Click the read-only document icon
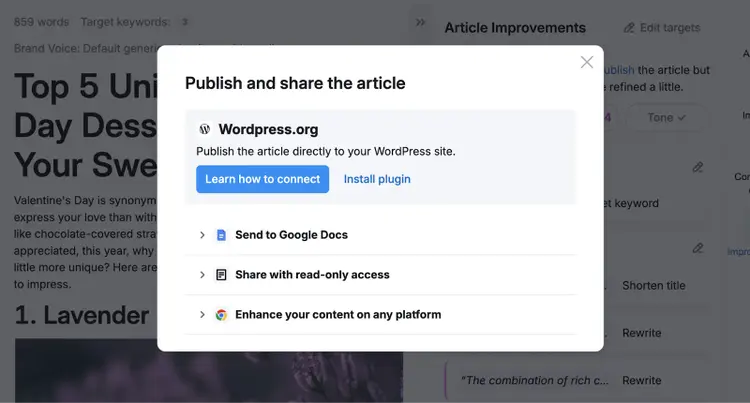The image size is (750, 403). 221,275
